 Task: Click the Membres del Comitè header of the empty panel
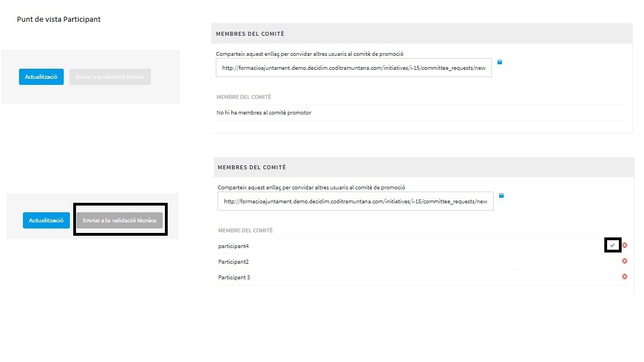[250, 34]
